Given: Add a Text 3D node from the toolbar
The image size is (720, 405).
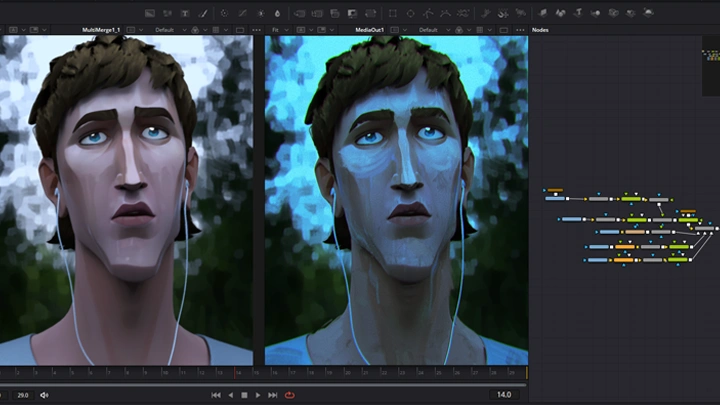Looking at the screenshot, I should (x=578, y=13).
